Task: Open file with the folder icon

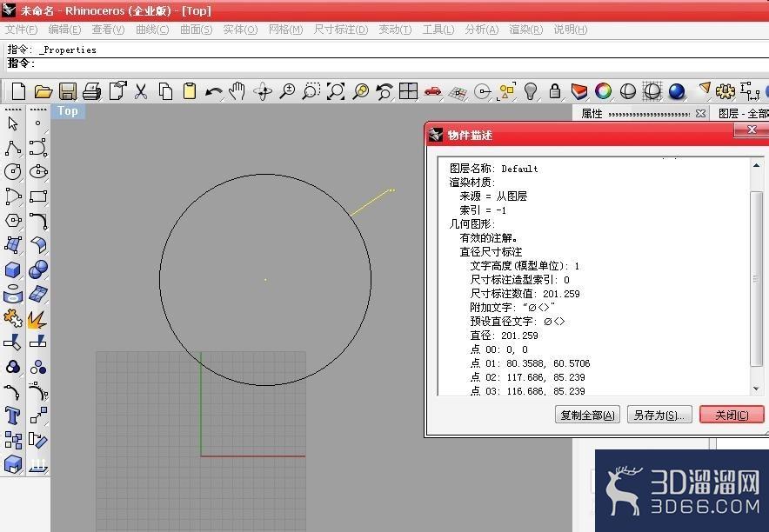Action: click(43, 91)
